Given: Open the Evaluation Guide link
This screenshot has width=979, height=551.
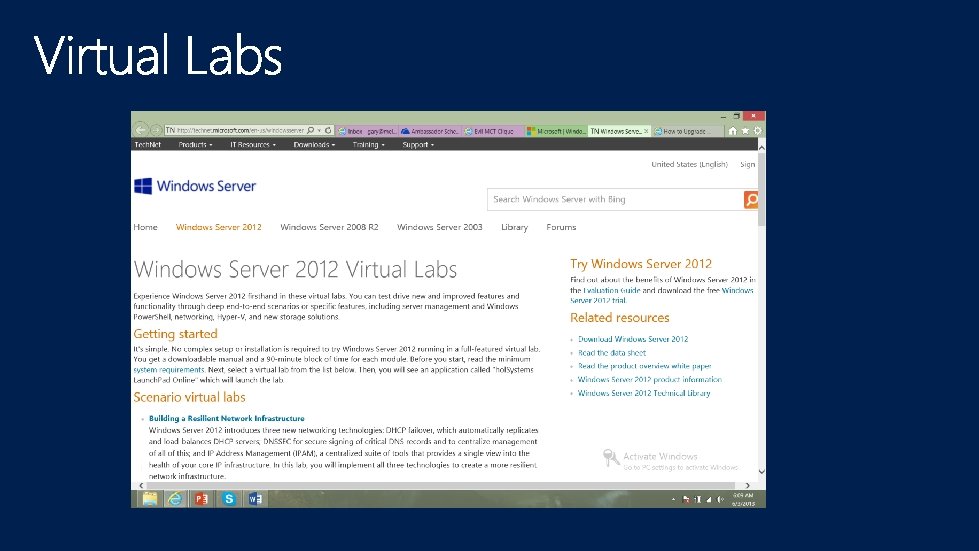Looking at the screenshot, I should (611, 290).
